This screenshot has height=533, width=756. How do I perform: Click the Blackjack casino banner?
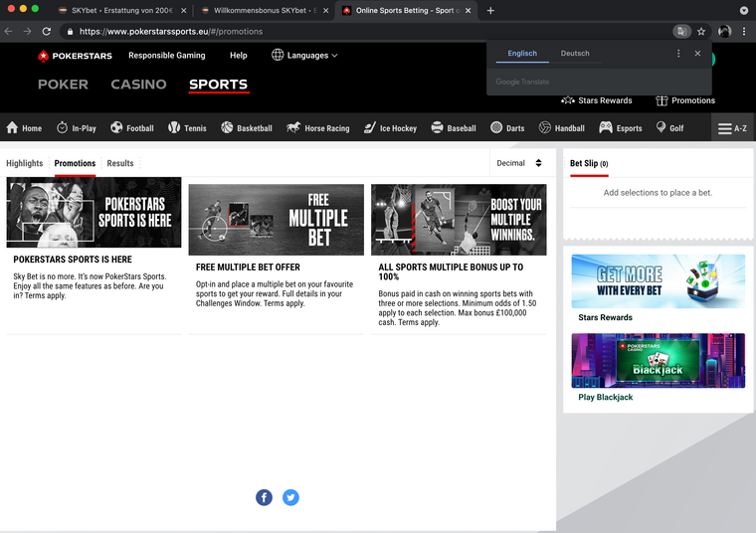coord(659,361)
